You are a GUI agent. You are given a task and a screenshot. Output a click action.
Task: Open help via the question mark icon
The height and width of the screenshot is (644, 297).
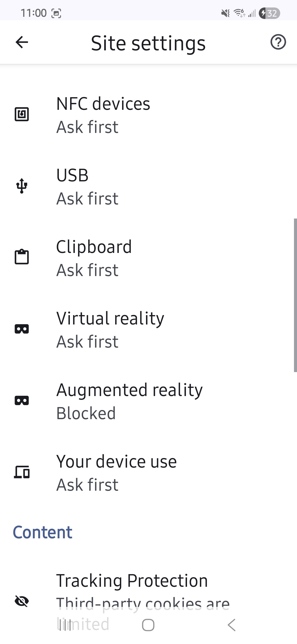(x=278, y=42)
